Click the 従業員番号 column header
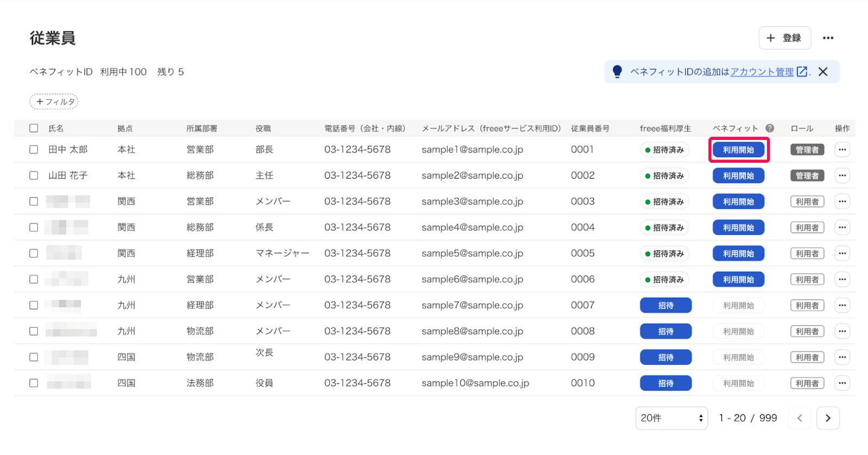Image resolution: width=868 pixels, height=455 pixels. point(590,129)
